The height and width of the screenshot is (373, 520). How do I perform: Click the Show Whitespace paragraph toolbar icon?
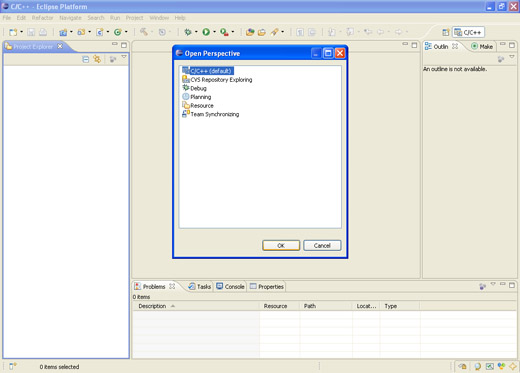click(x=300, y=32)
